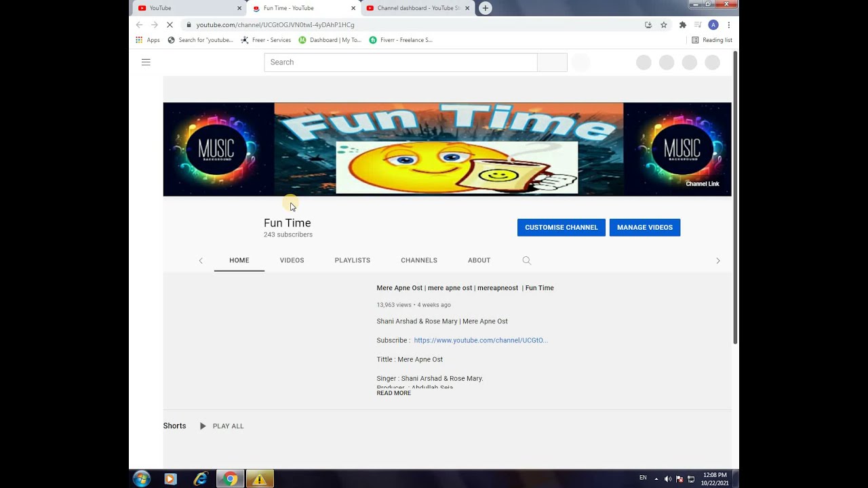Open the Mere Apne Ost video title

coord(465,288)
